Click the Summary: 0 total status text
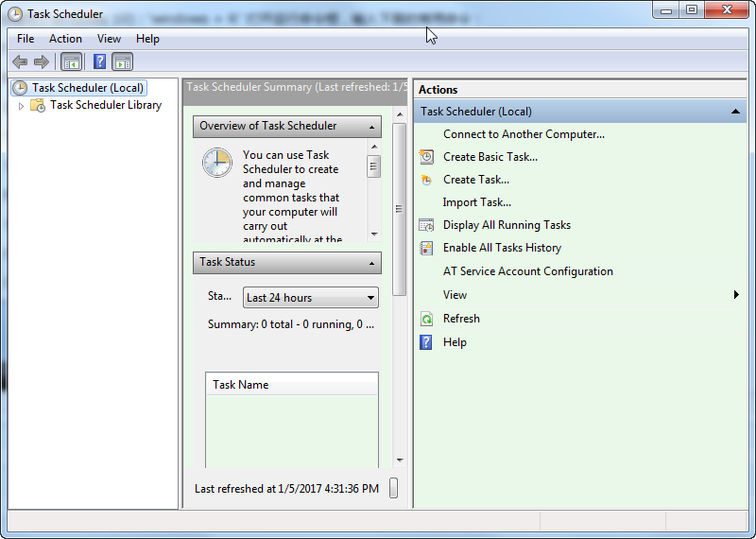This screenshot has width=756, height=539. [x=291, y=324]
